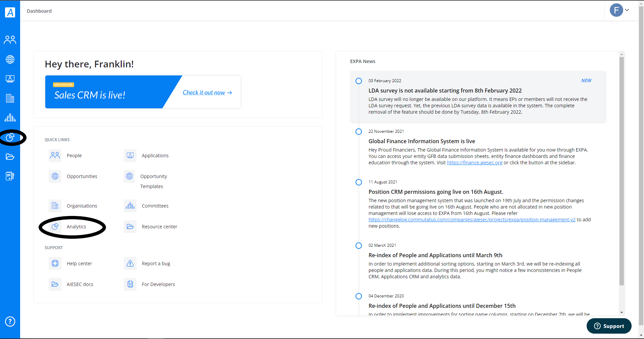Click the Organisations quick link icon
The image size is (644, 339).
click(x=55, y=206)
